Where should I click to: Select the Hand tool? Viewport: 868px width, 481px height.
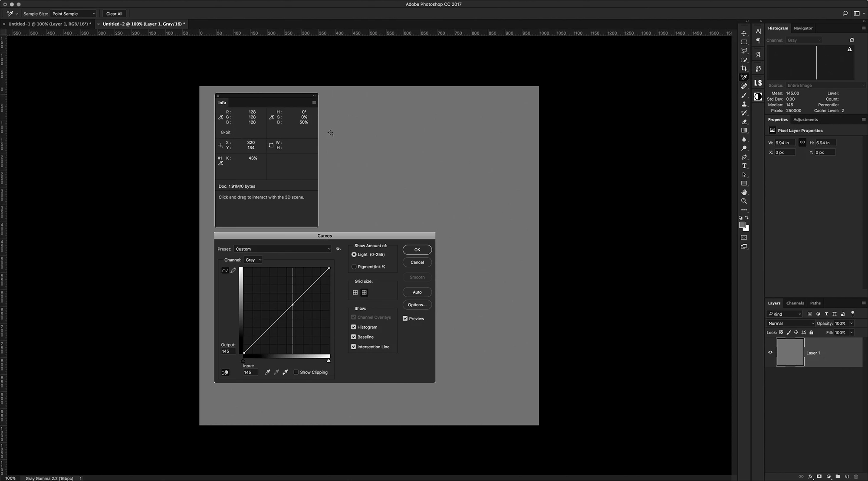point(744,192)
